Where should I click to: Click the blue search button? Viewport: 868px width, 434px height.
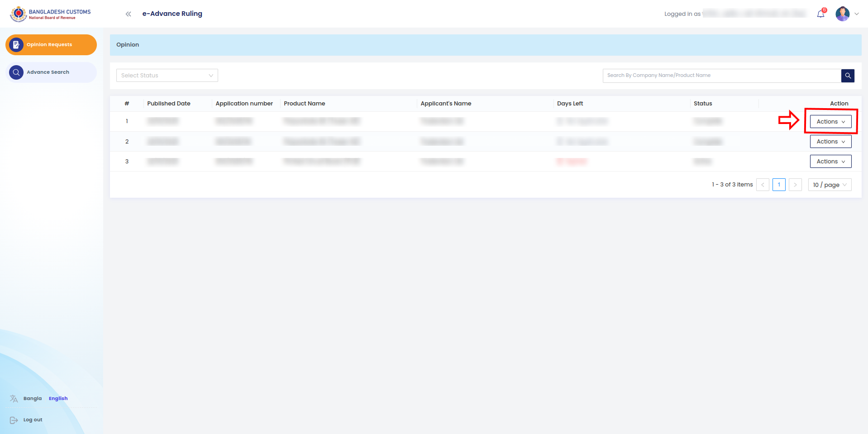(x=848, y=76)
